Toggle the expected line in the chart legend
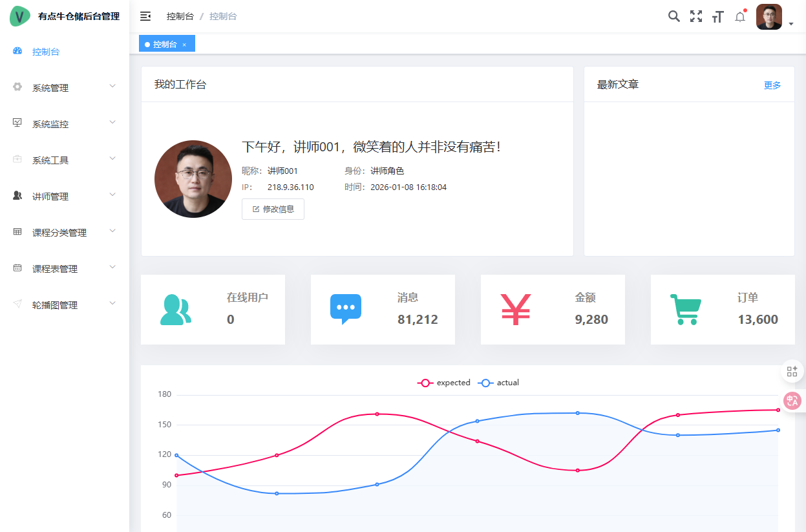Image resolution: width=806 pixels, height=532 pixels. (x=444, y=383)
